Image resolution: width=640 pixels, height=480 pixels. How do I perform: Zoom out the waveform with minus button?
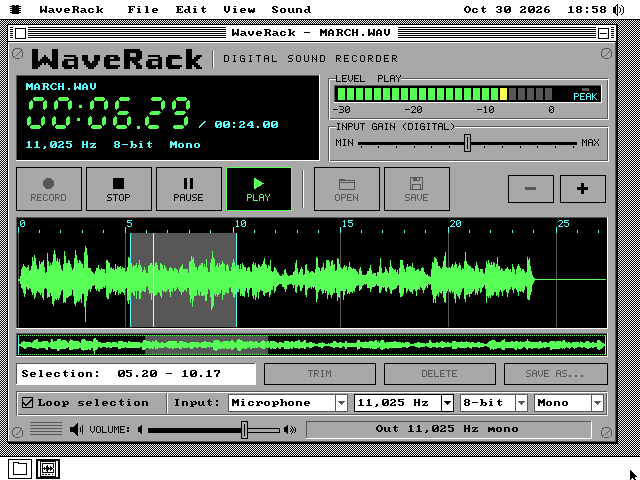click(x=531, y=189)
